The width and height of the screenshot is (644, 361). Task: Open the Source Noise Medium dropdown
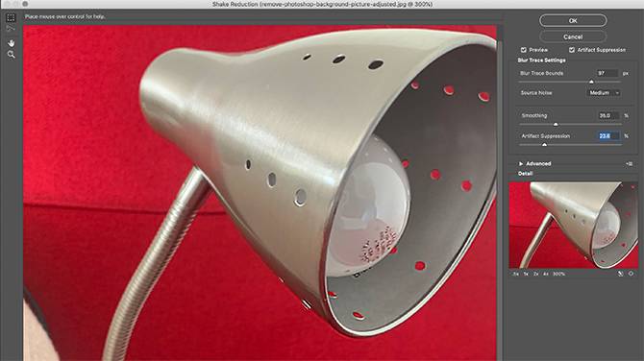[x=603, y=93]
